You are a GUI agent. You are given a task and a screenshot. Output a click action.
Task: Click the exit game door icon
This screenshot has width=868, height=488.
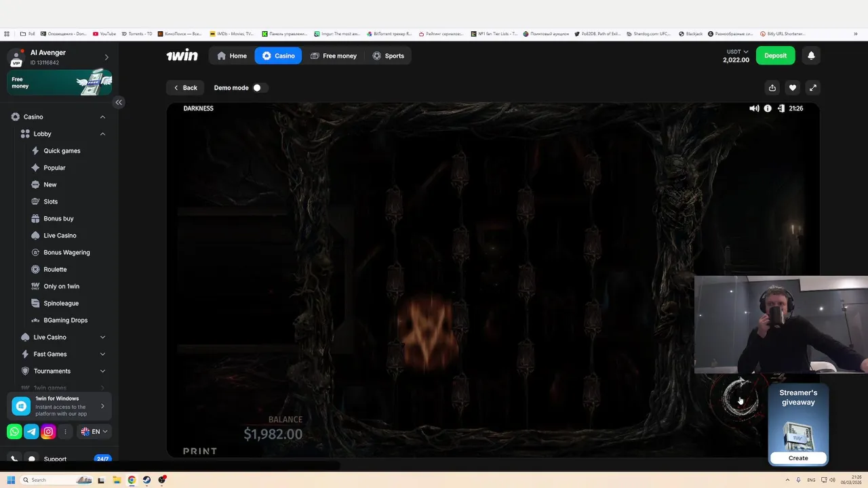(781, 108)
